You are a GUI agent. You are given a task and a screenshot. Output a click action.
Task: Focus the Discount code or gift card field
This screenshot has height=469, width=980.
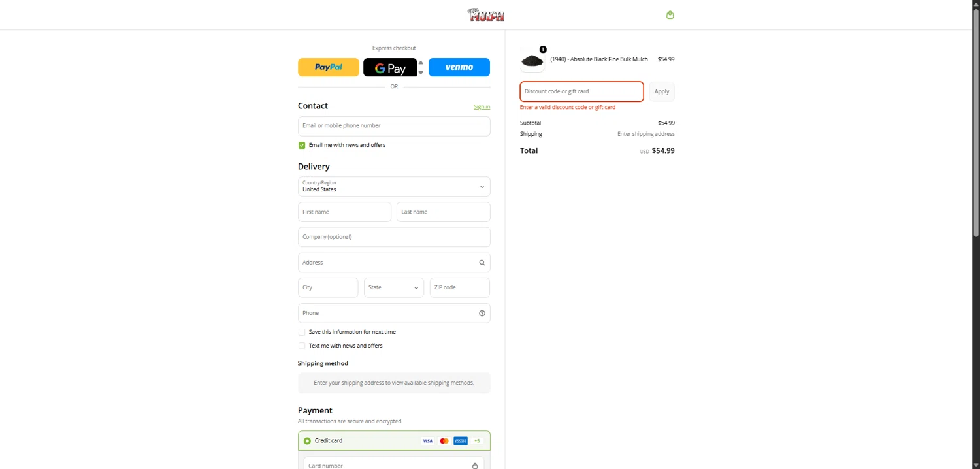tap(582, 91)
